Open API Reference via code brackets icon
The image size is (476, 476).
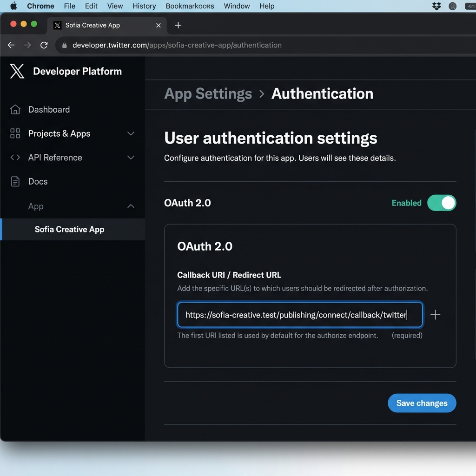pyautogui.click(x=15, y=158)
